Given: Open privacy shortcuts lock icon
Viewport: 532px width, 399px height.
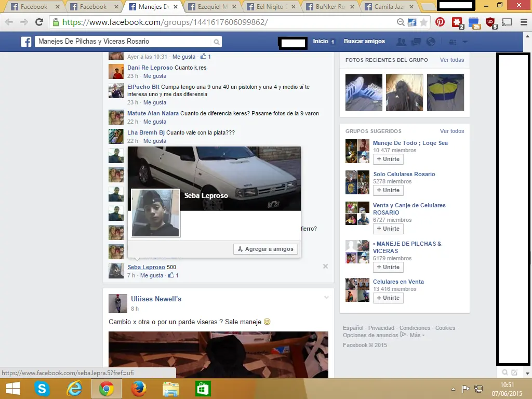Looking at the screenshot, I should (453, 42).
